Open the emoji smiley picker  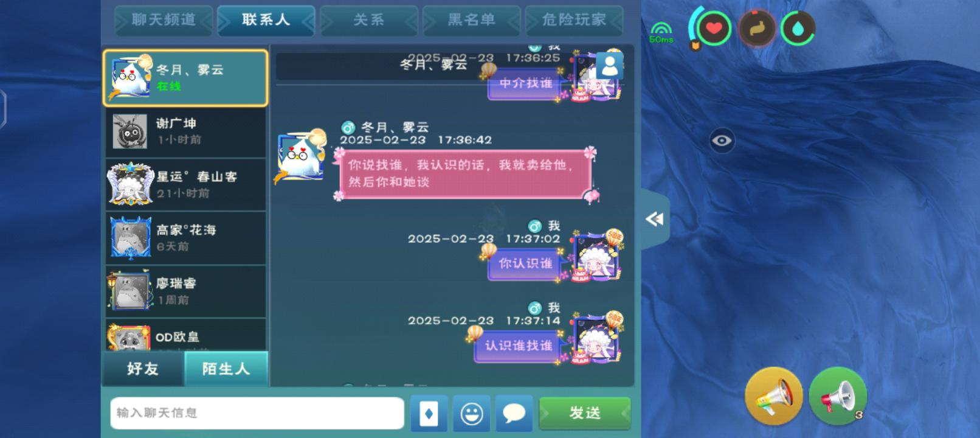point(472,414)
